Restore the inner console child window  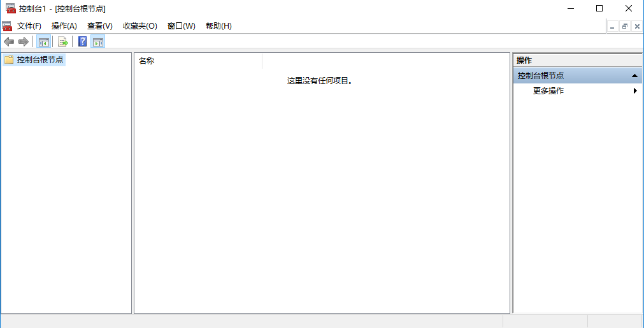[x=625, y=26]
